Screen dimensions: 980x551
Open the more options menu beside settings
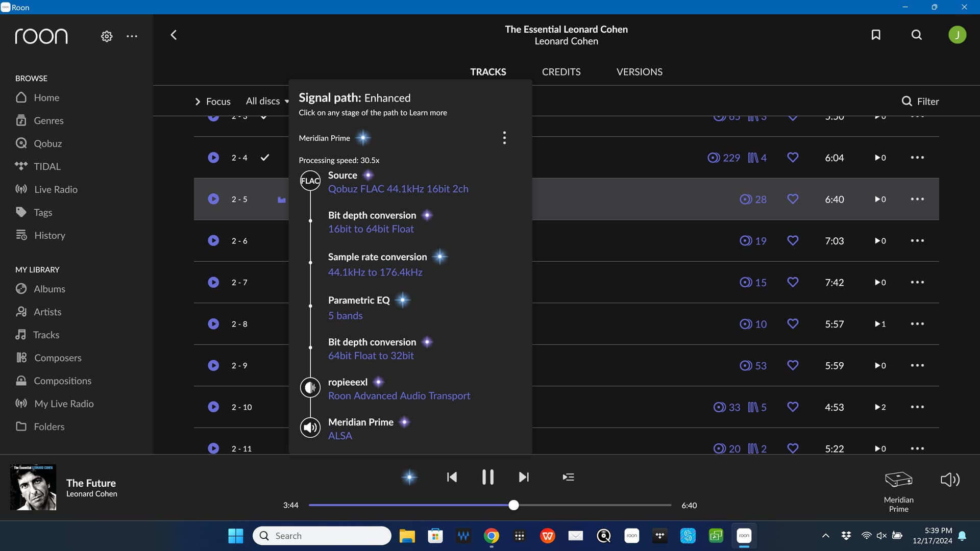coord(132,36)
